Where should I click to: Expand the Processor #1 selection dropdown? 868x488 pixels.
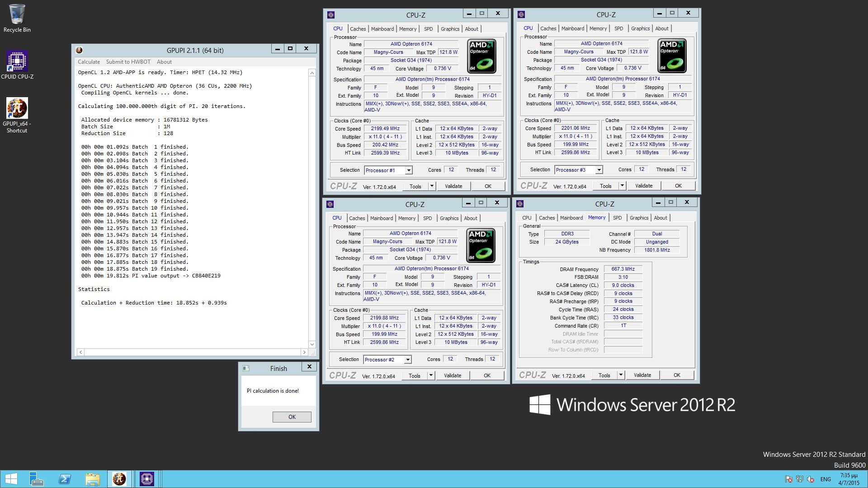[408, 170]
